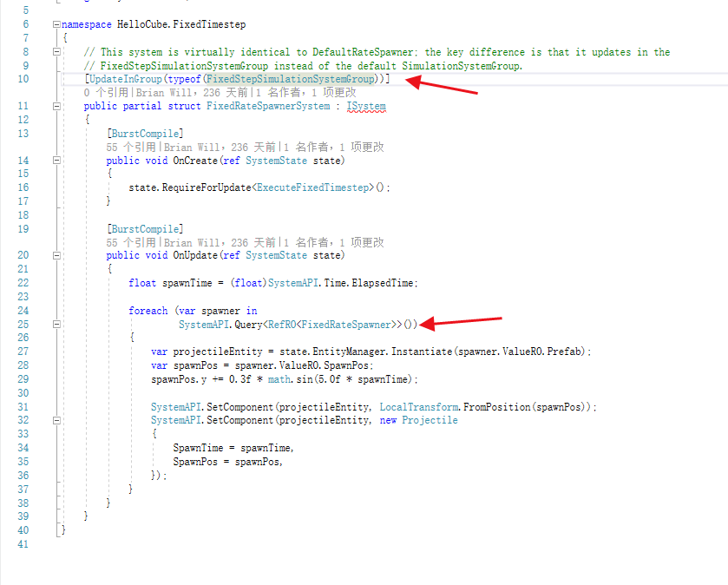Open the '0 个引用' references CodeLens link
The image size is (728, 585).
point(106,93)
